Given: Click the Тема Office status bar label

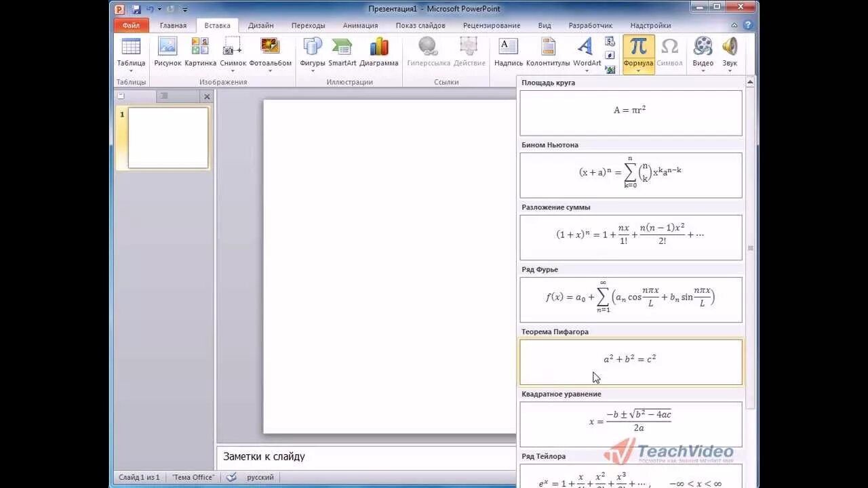Looking at the screenshot, I should tap(193, 477).
